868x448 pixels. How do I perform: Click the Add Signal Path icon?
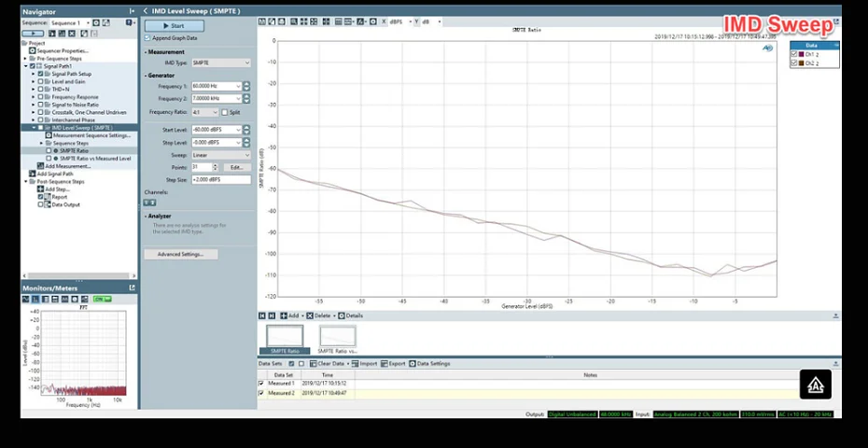(33, 174)
